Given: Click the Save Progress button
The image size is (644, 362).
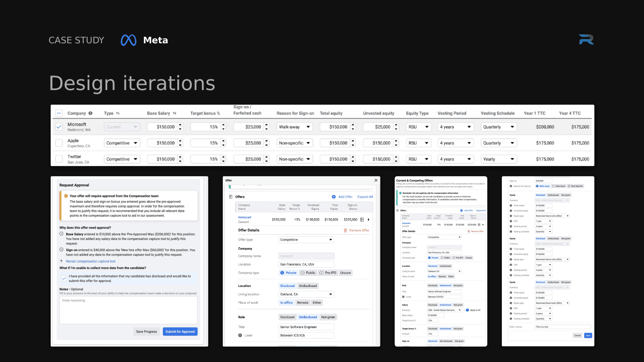Looking at the screenshot, I should pyautogui.click(x=146, y=332).
